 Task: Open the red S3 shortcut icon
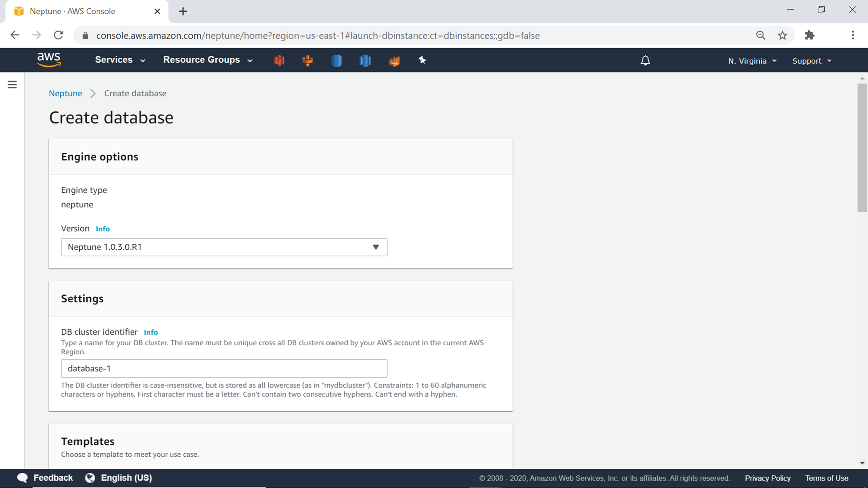tap(279, 60)
